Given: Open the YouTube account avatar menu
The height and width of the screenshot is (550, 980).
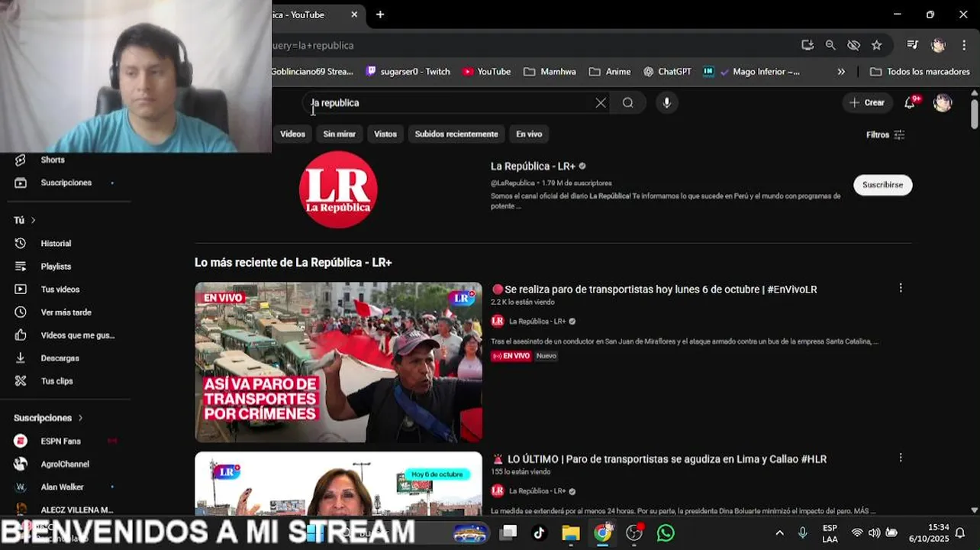Looking at the screenshot, I should [943, 103].
